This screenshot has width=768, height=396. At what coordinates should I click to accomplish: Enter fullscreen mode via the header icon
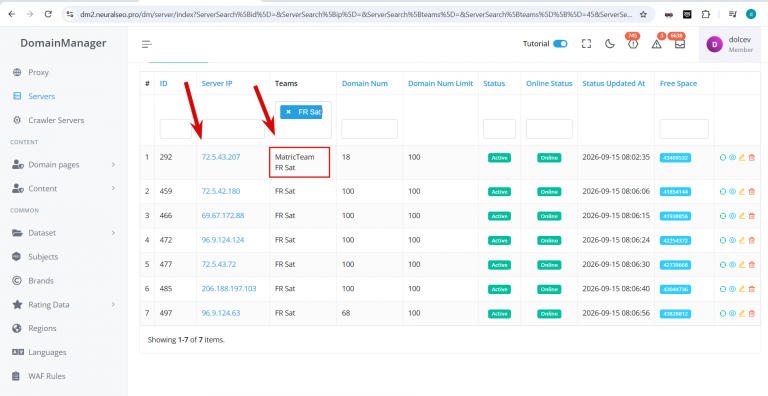[x=586, y=44]
